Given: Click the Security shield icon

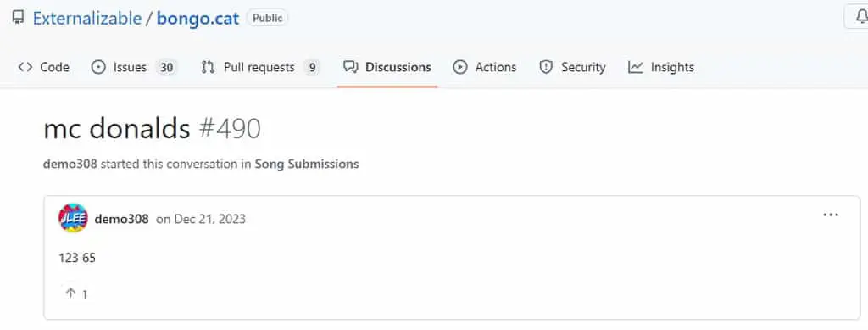Looking at the screenshot, I should click(546, 68).
